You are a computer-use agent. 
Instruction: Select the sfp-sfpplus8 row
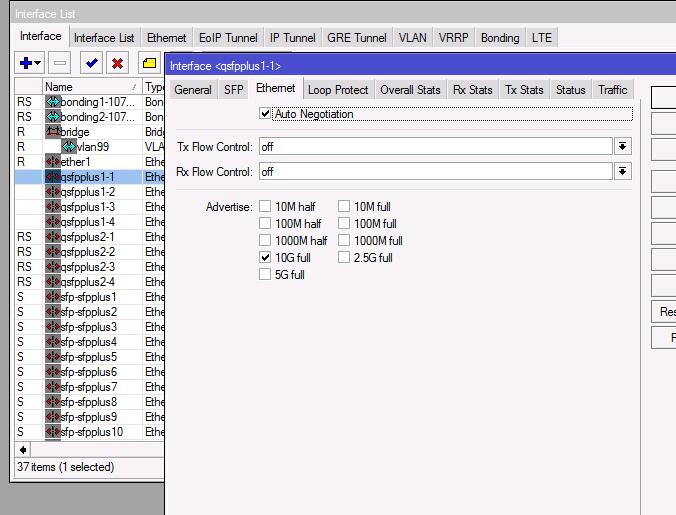click(x=89, y=402)
